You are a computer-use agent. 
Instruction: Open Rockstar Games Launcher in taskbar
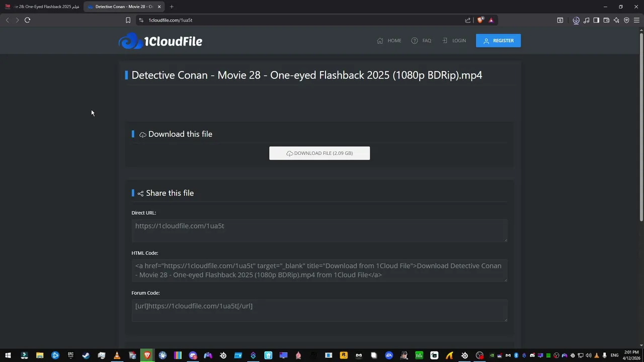(x=344, y=355)
